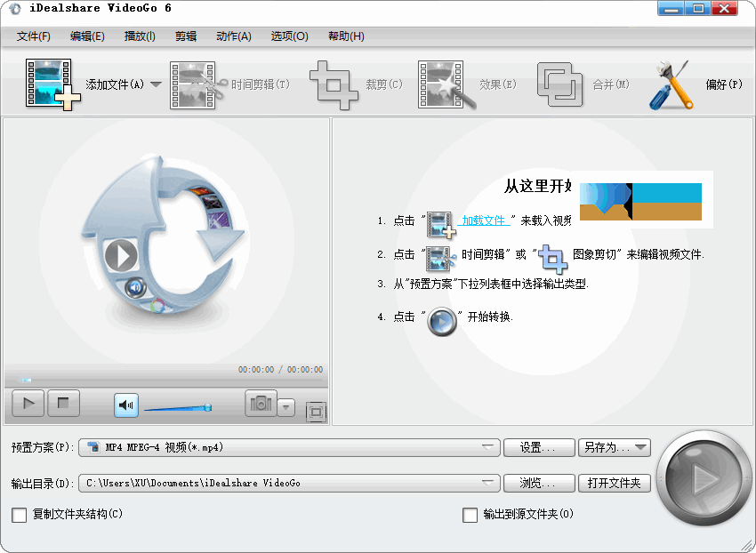Screen dimensions: 756x553
Task: Click the blue and tan banner thumbnail
Action: click(x=640, y=202)
